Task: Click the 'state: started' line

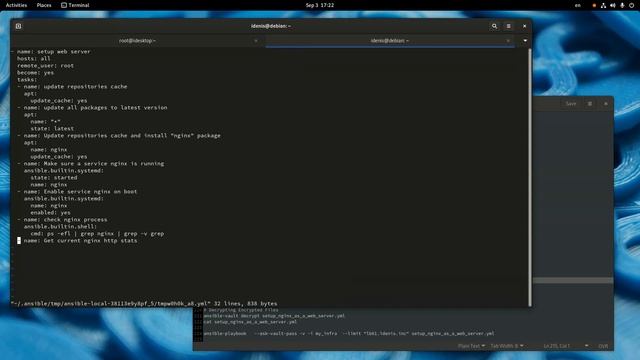Action: (53, 178)
